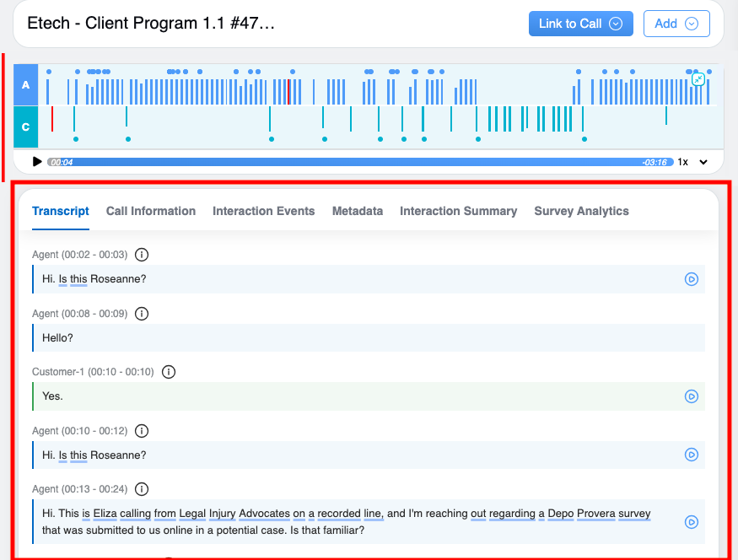Image resolution: width=738 pixels, height=560 pixels.
Task: Select the C channel label on waveform
Action: (x=26, y=127)
